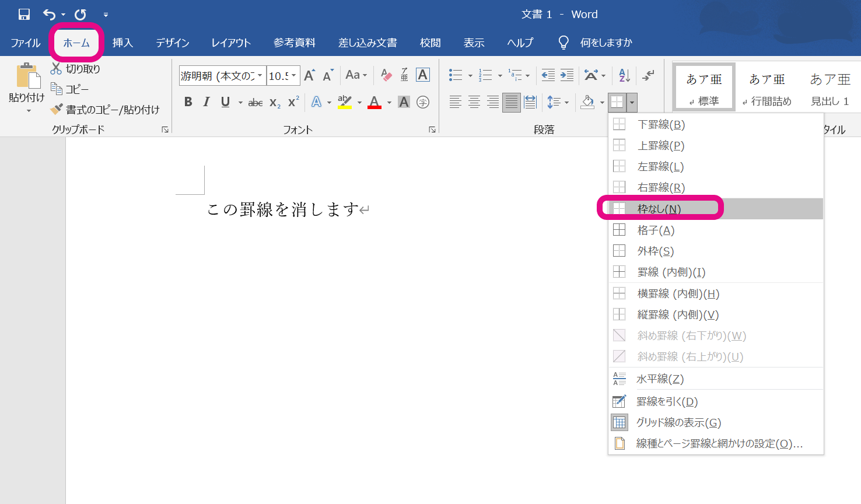The height and width of the screenshot is (504, 861).
Task: Click the sort A-Z icon
Action: pos(624,75)
